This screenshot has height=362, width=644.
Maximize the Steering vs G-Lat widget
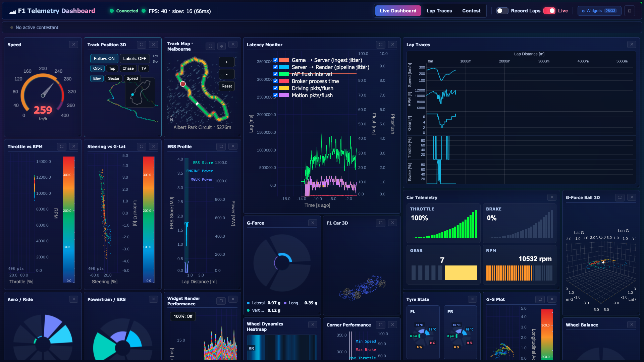tap(142, 146)
